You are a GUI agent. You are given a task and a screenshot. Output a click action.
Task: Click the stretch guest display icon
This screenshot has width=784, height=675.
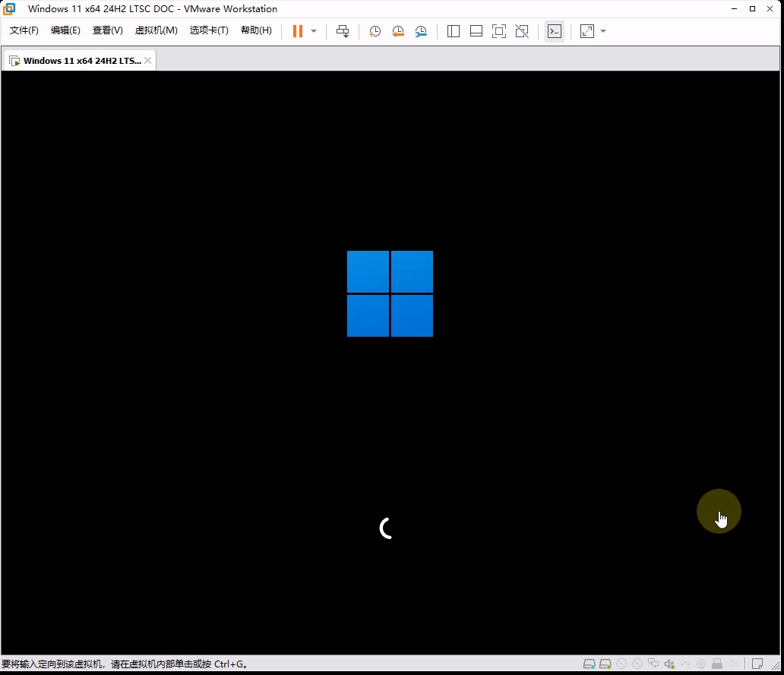coord(587,31)
